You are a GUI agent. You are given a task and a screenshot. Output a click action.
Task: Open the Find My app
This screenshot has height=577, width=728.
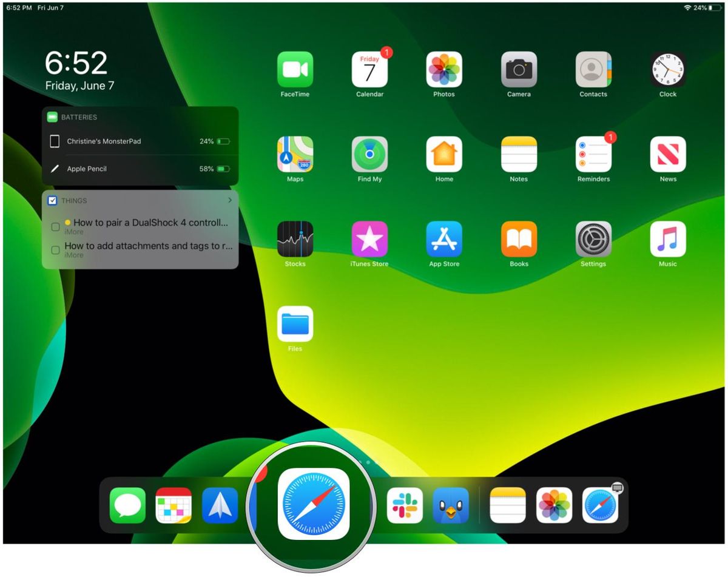click(x=370, y=155)
